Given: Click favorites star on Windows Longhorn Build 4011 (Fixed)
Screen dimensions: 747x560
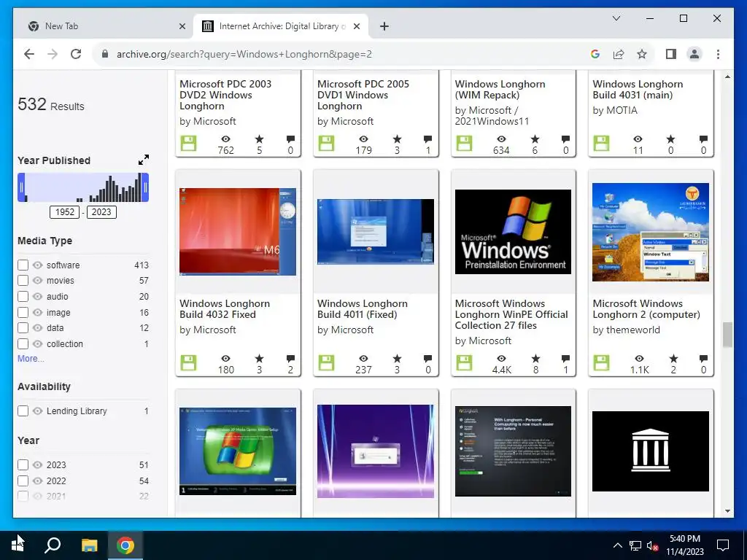Looking at the screenshot, I should coord(397,358).
